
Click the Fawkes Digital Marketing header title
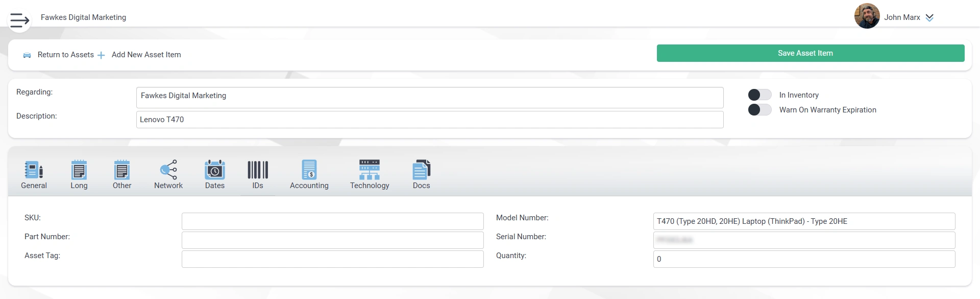(83, 17)
